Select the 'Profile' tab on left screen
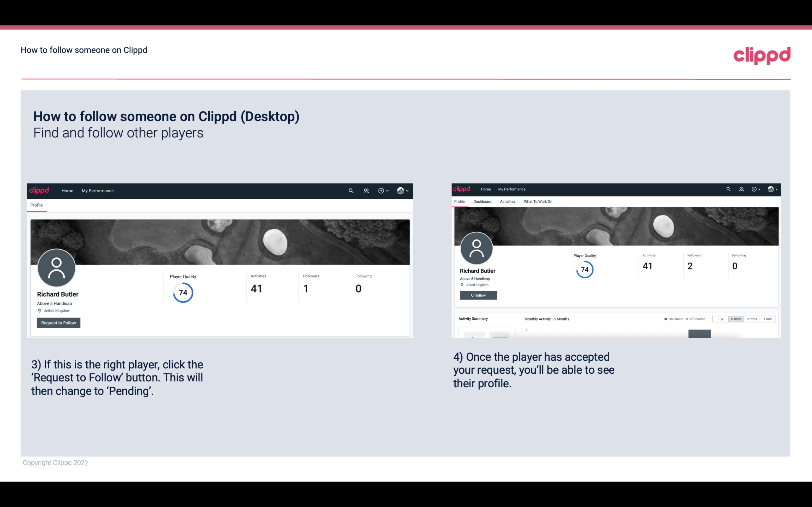Screen dimensions: 812x507 pyautogui.click(x=36, y=205)
